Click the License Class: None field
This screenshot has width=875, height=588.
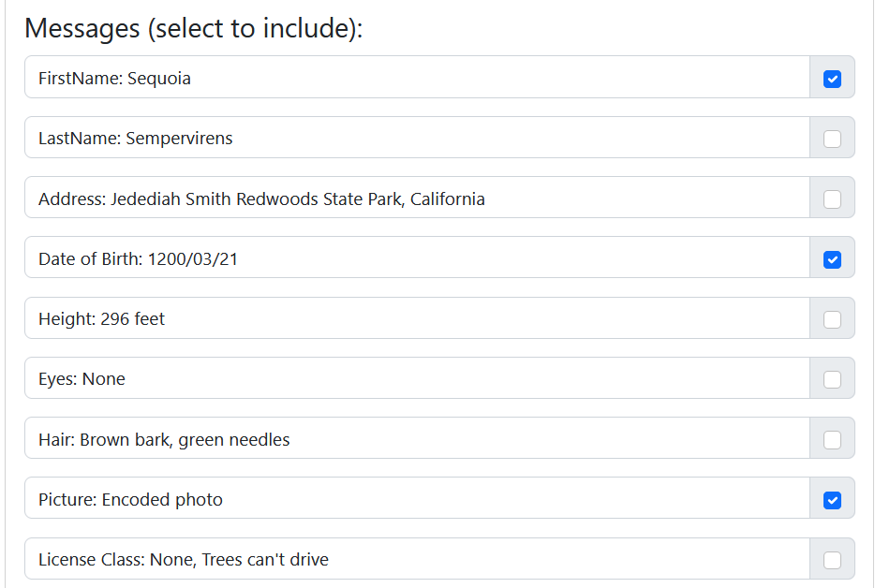pos(417,560)
